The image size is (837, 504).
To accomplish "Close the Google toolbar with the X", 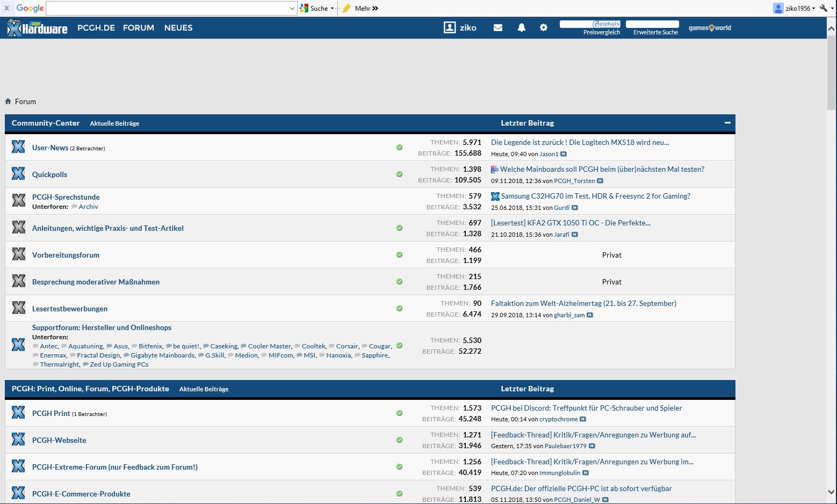I will click(6, 8).
